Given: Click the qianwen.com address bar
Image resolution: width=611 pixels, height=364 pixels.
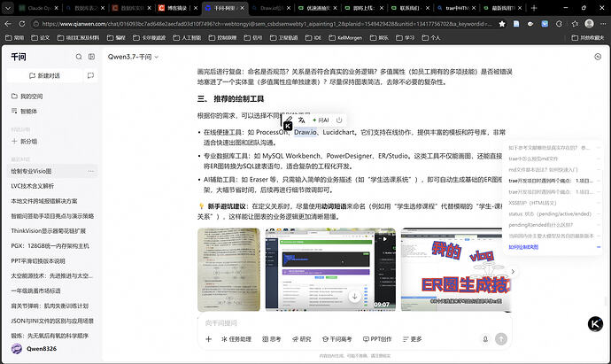Looking at the screenshot, I should pos(267,24).
